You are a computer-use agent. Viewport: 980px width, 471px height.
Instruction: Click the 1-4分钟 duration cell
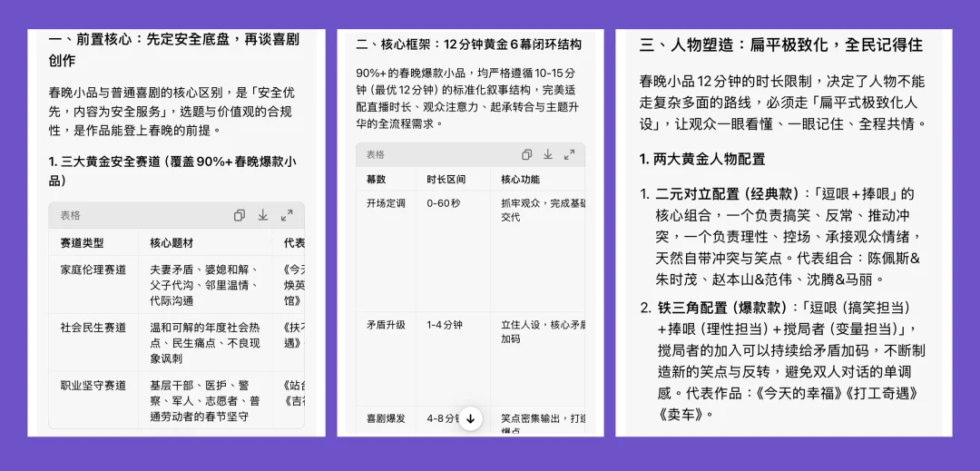(445, 324)
